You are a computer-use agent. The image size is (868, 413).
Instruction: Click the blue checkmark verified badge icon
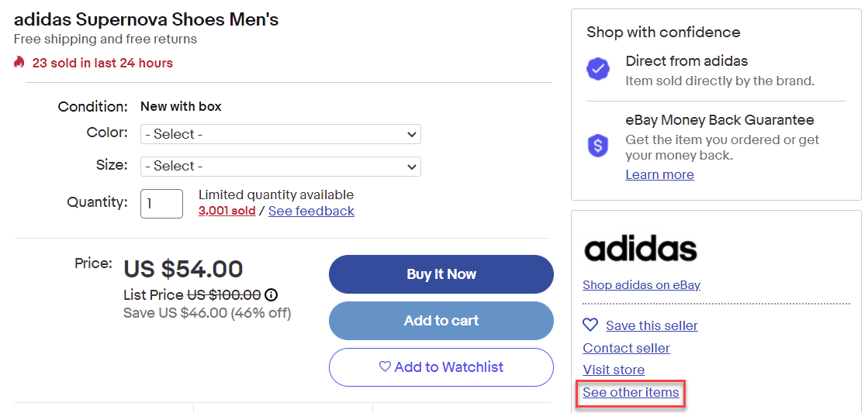[598, 70]
